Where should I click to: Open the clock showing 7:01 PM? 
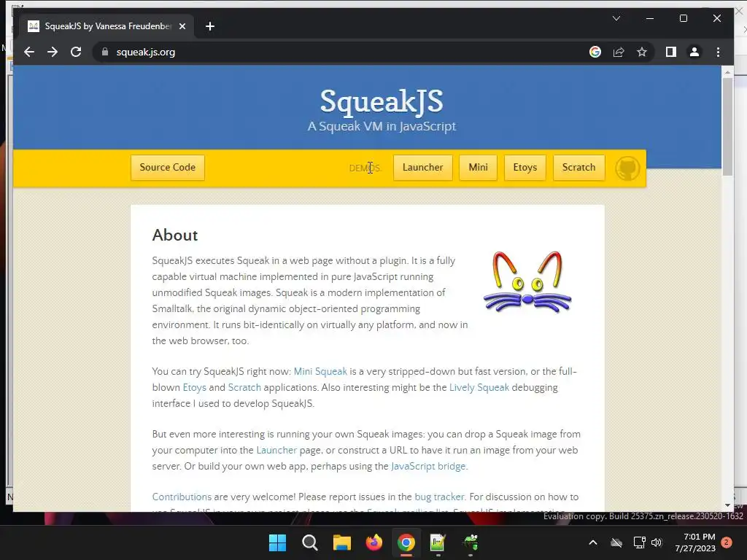pyautogui.click(x=695, y=542)
